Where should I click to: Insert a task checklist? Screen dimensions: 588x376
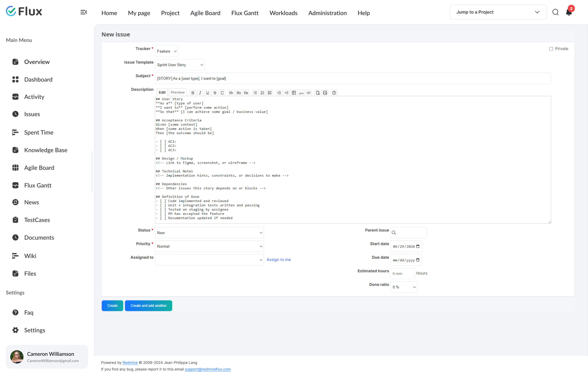[270, 93]
